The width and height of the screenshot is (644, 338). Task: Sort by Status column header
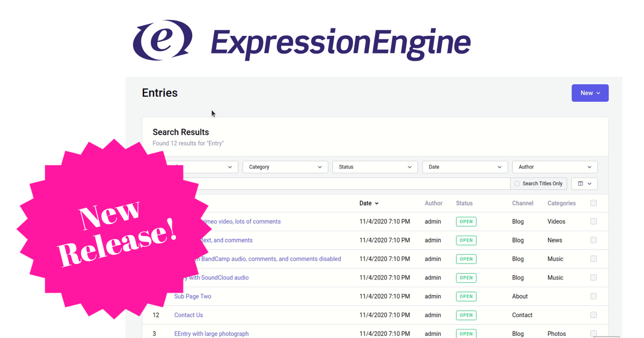click(464, 203)
